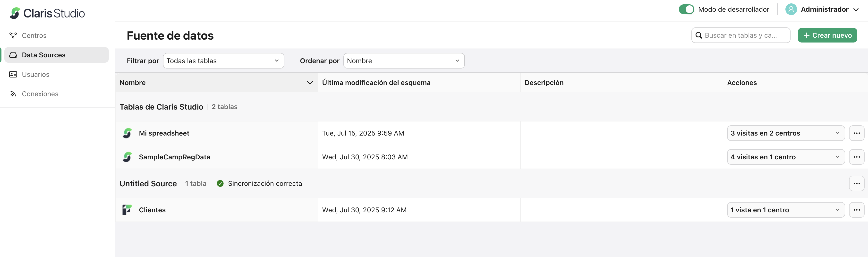Image resolution: width=868 pixels, height=257 pixels.
Task: Open more options for SampleCampRegData row
Action: pos(856,157)
